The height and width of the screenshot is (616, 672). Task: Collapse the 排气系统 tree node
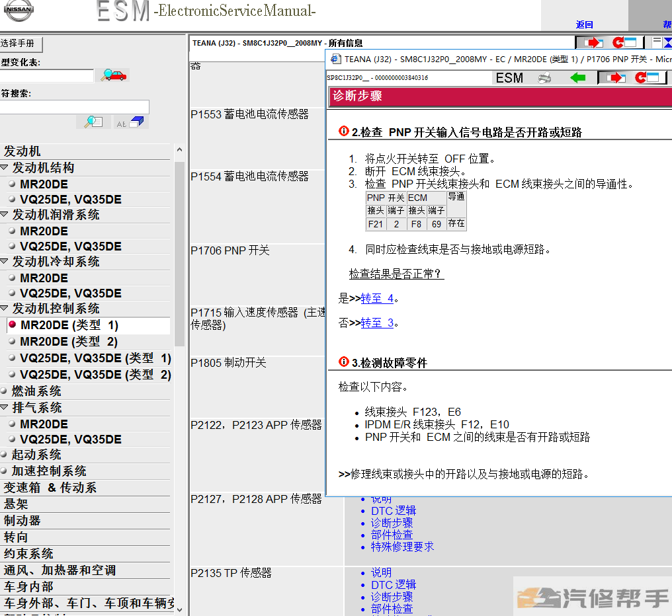(4, 407)
